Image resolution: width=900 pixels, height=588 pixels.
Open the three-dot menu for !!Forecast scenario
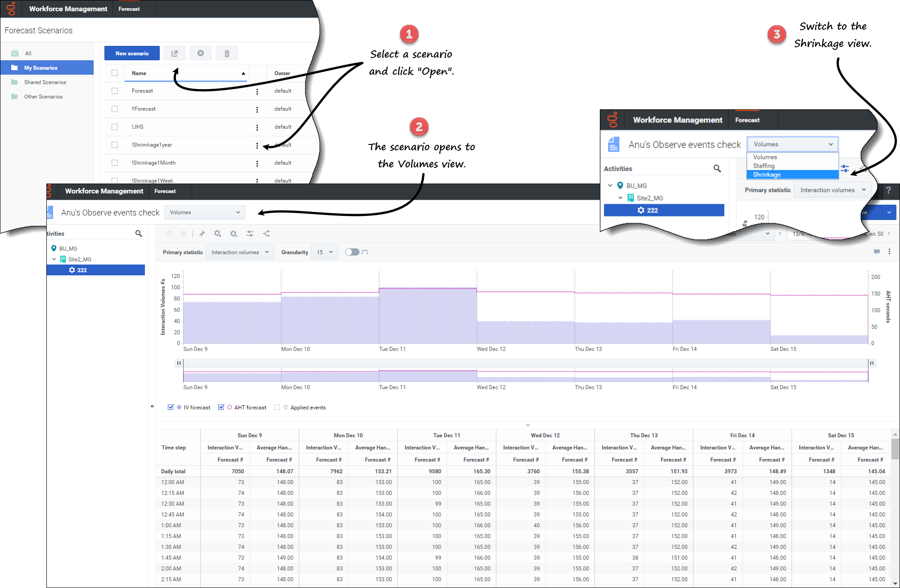[257, 109]
